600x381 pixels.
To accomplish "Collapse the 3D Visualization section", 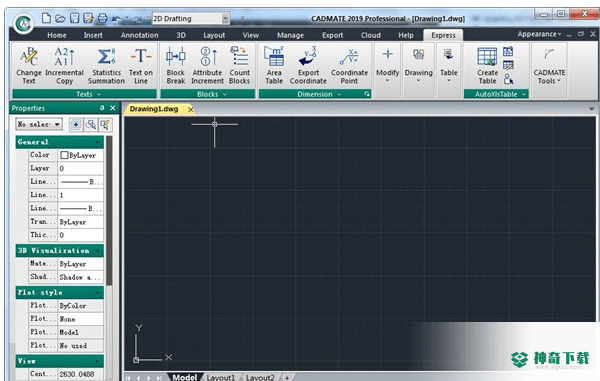I will 98,251.
